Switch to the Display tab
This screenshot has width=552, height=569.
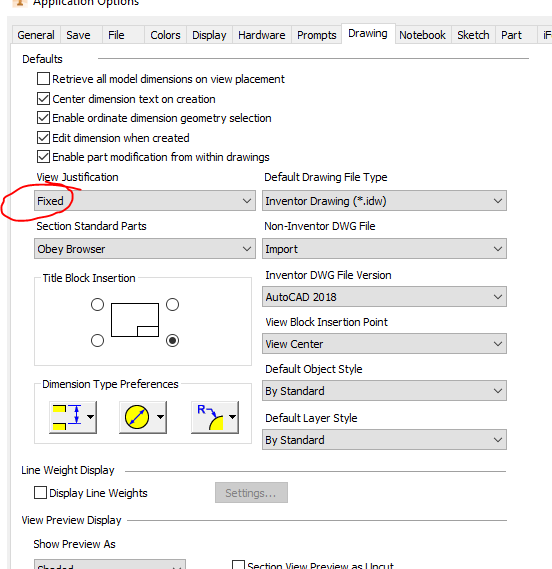(x=209, y=35)
